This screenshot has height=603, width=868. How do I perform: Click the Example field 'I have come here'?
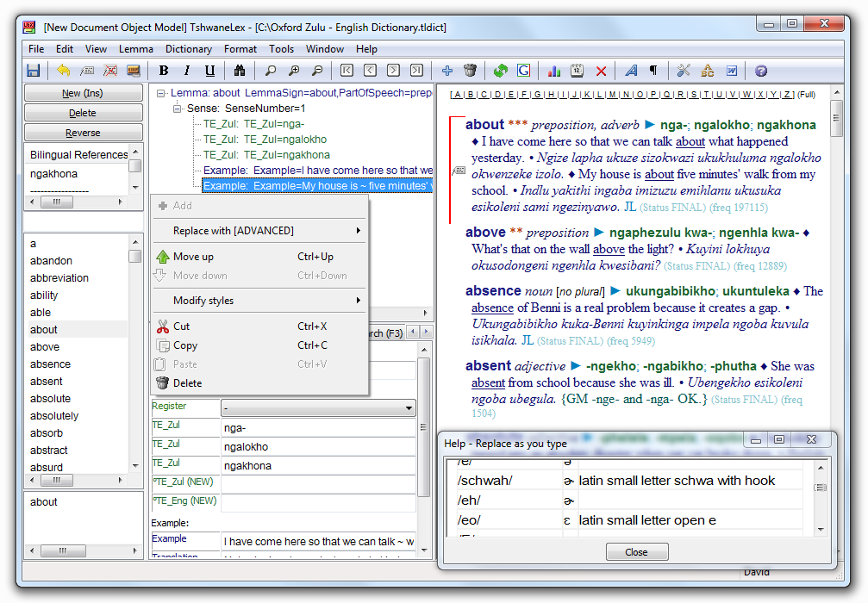click(x=318, y=542)
